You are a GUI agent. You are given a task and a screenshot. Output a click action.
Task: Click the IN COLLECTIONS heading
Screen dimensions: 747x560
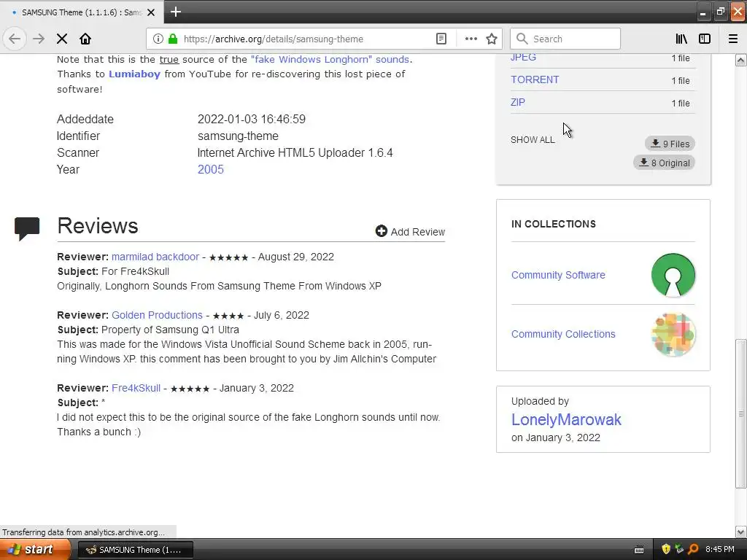[x=554, y=224]
